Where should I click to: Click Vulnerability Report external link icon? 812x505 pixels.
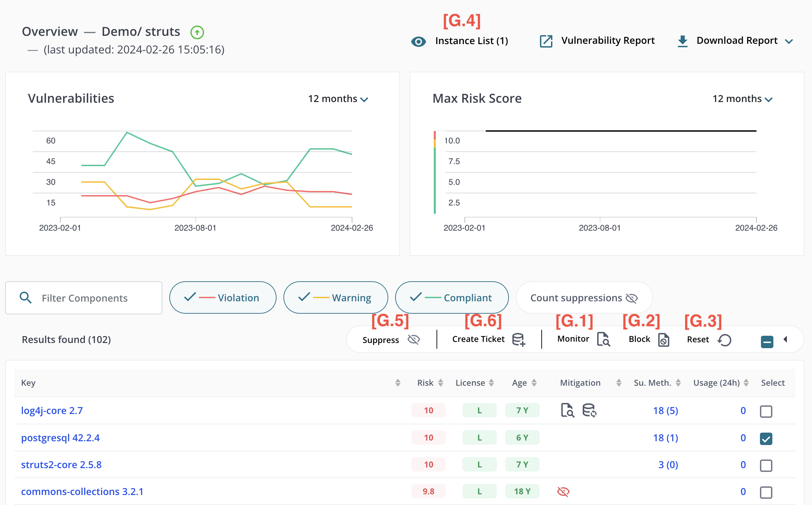pyautogui.click(x=546, y=41)
